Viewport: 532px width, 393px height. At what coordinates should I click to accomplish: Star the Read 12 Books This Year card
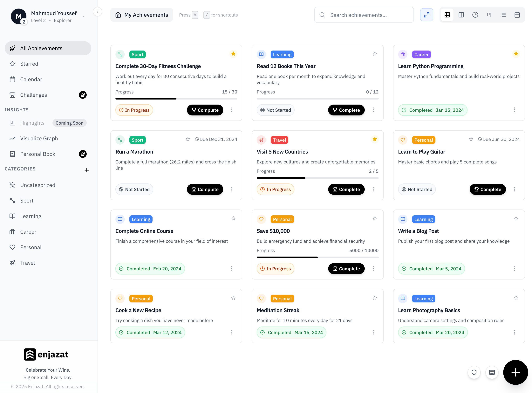pos(375,54)
